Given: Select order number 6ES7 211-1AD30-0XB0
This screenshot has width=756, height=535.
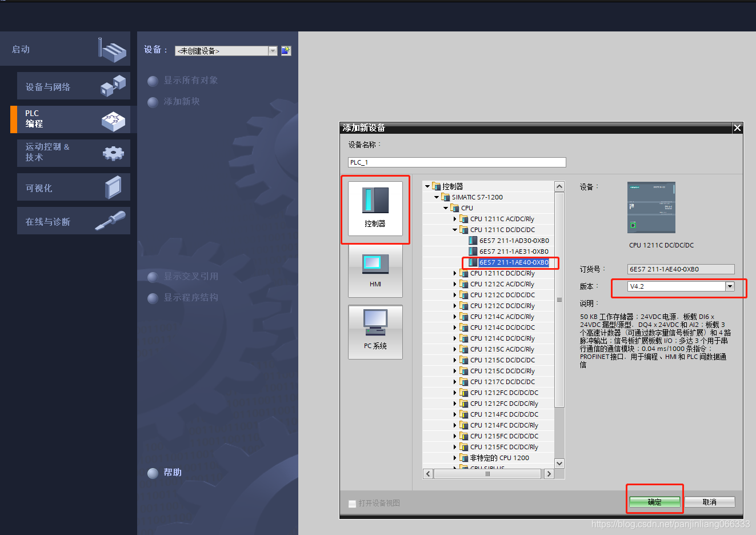Looking at the screenshot, I should (514, 241).
